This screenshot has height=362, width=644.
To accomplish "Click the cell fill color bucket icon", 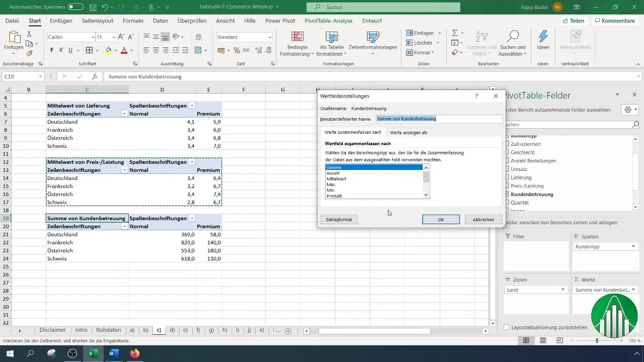I will [108, 50].
